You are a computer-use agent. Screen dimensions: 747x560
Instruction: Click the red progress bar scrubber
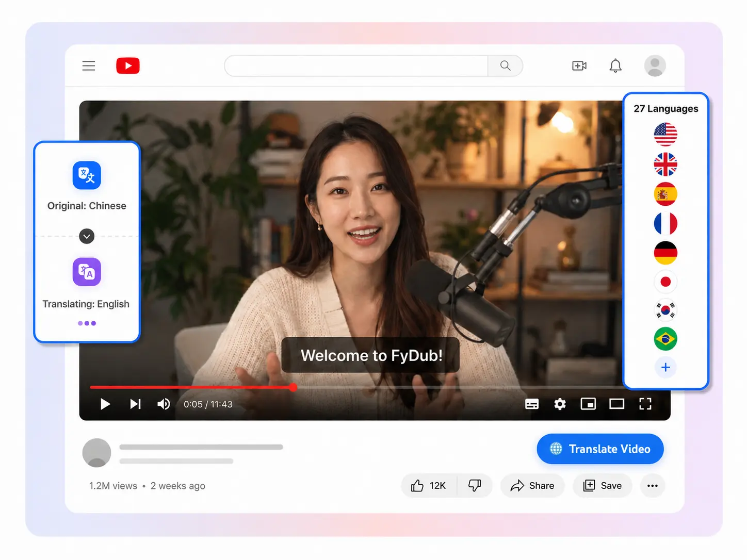pos(293,387)
